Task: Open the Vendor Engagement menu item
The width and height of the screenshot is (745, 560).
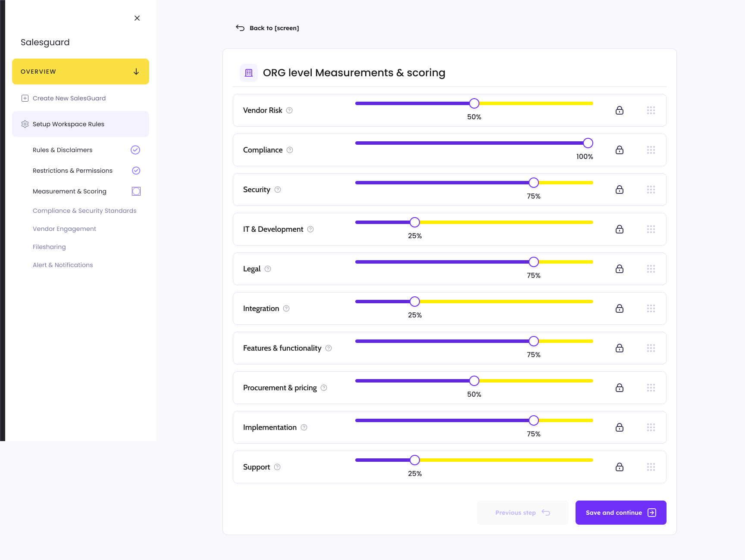Action: [x=64, y=229]
